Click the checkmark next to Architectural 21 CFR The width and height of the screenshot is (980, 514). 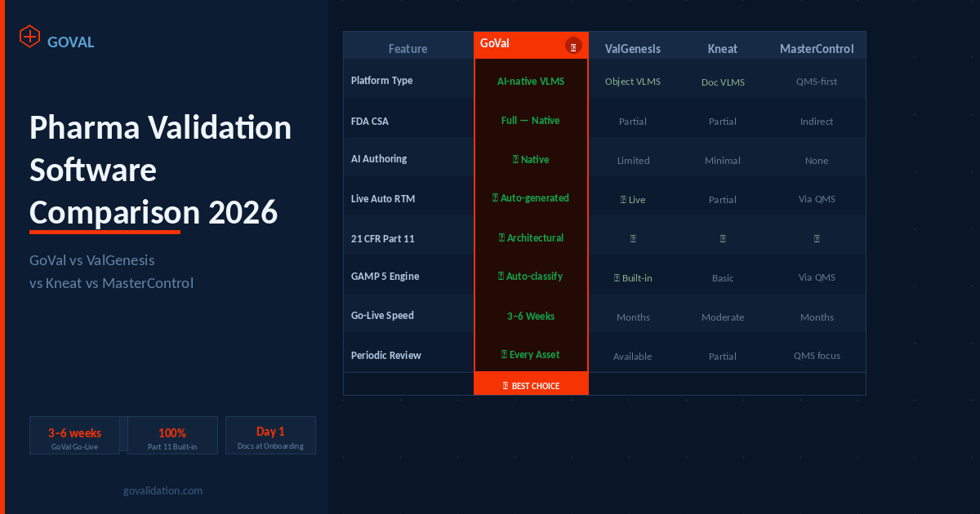(x=503, y=237)
